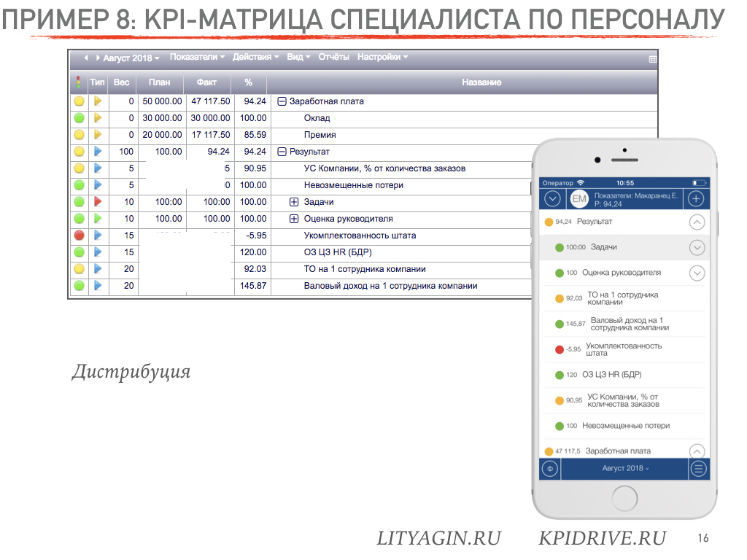
Task: Select the Премия row name
Action: 320,135
